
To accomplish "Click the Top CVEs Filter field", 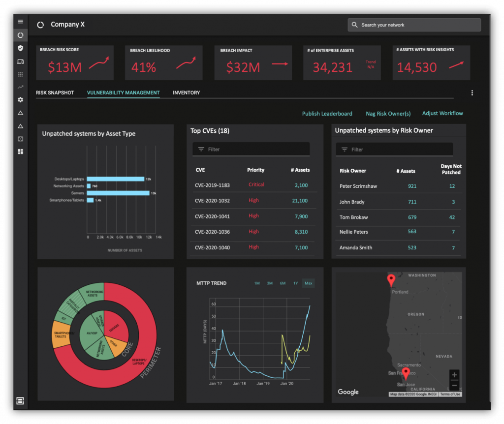I will click(x=251, y=149).
